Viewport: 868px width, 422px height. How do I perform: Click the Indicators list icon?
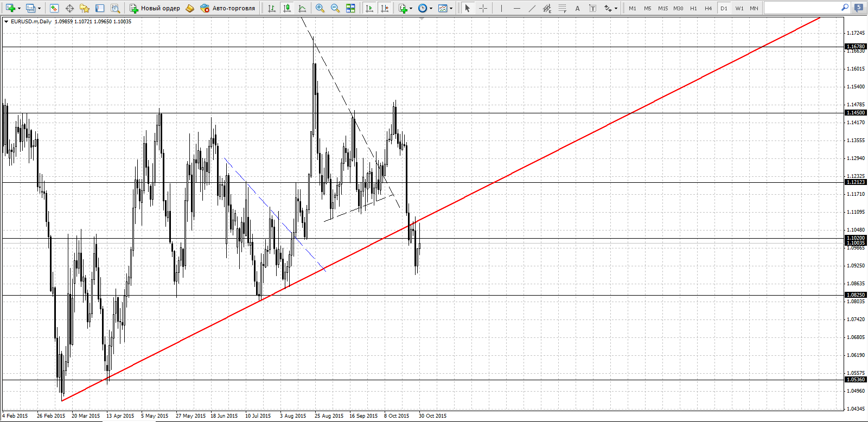click(403, 8)
